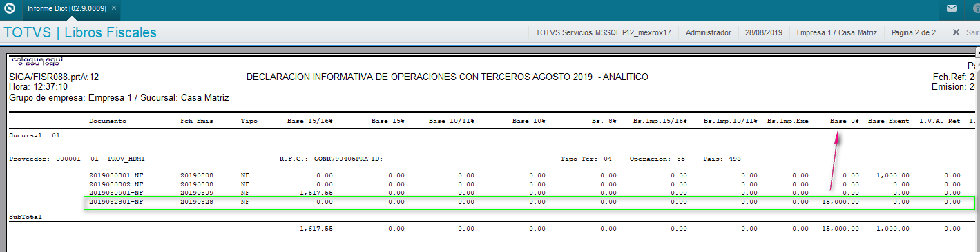Viewport: 980px width, 252px height.
Task: Click the 1,000.00 subtotal value
Action: 893,229
